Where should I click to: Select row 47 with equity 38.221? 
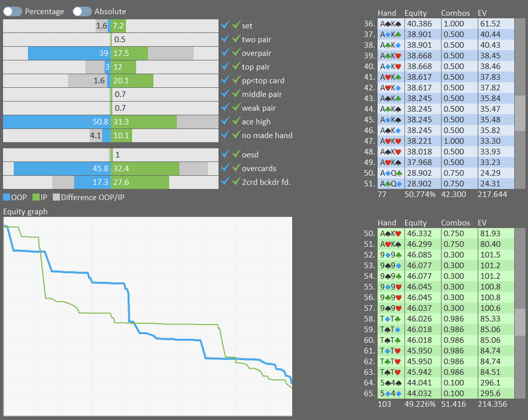[446, 141]
